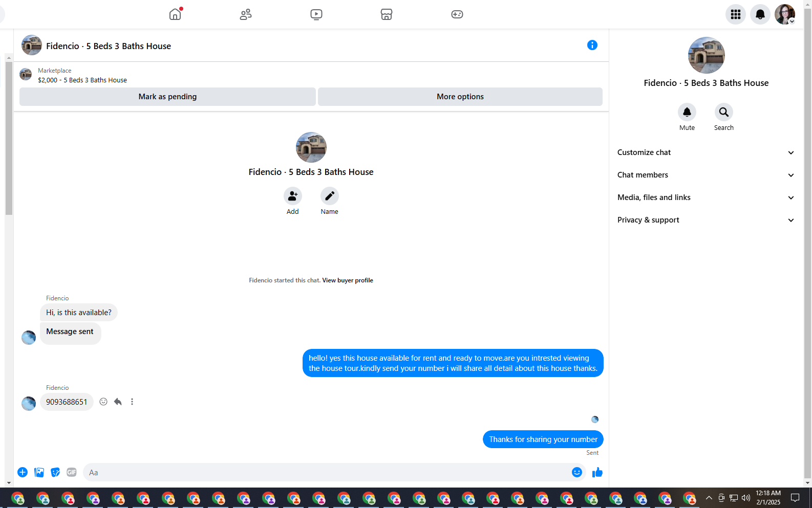
Task: Click the house thumbnail in the right panel
Action: [707, 55]
